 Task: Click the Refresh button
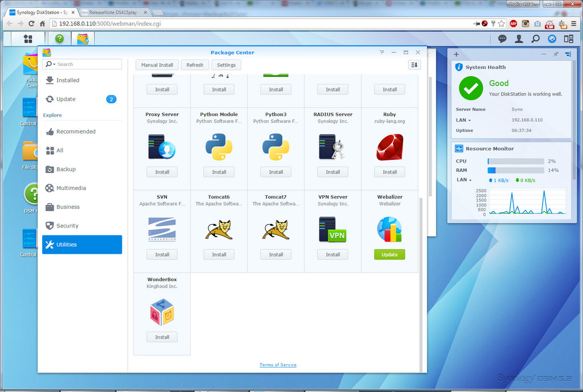point(195,65)
